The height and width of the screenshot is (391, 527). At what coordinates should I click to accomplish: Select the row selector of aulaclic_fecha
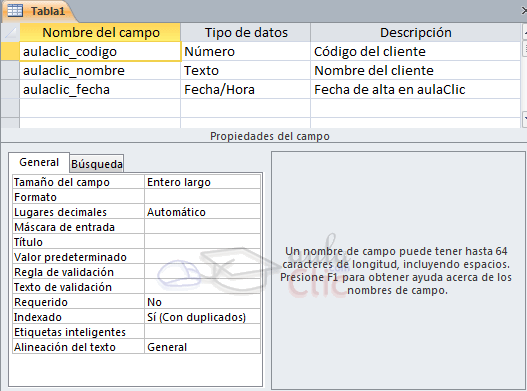pyautogui.click(x=10, y=89)
